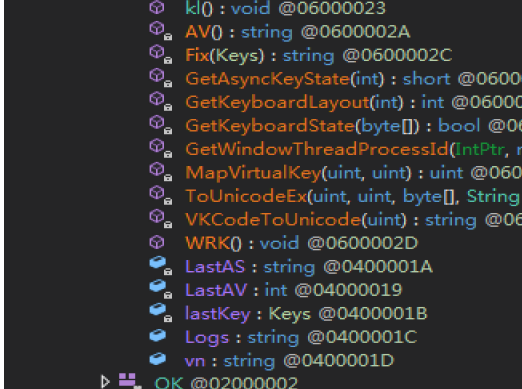Open the GetWindowThreadProcessId method entry
522x389 pixels.
[x=353, y=149]
